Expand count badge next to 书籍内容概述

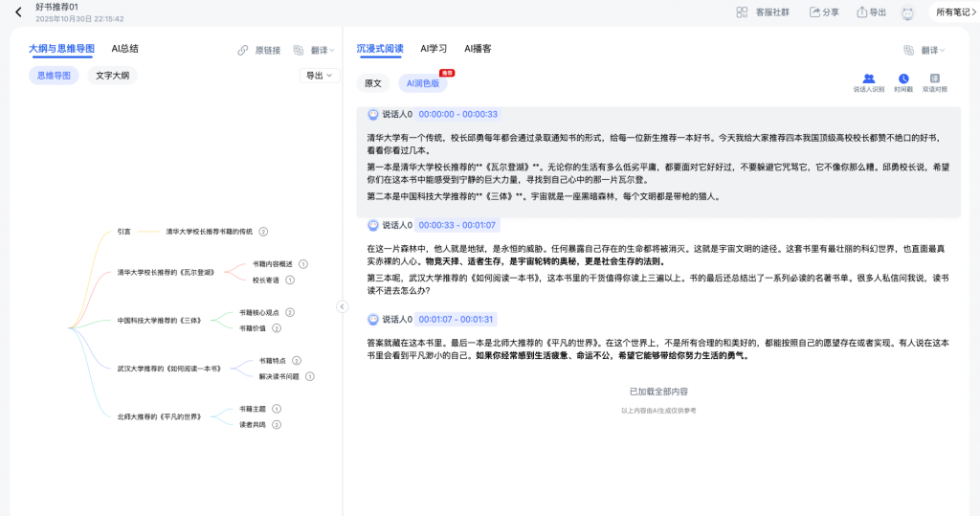(x=303, y=264)
